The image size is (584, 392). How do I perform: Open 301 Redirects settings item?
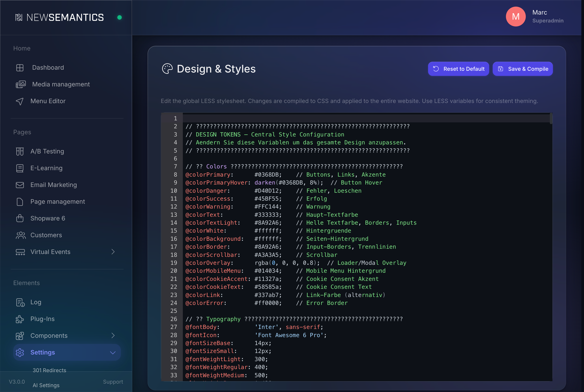point(49,370)
